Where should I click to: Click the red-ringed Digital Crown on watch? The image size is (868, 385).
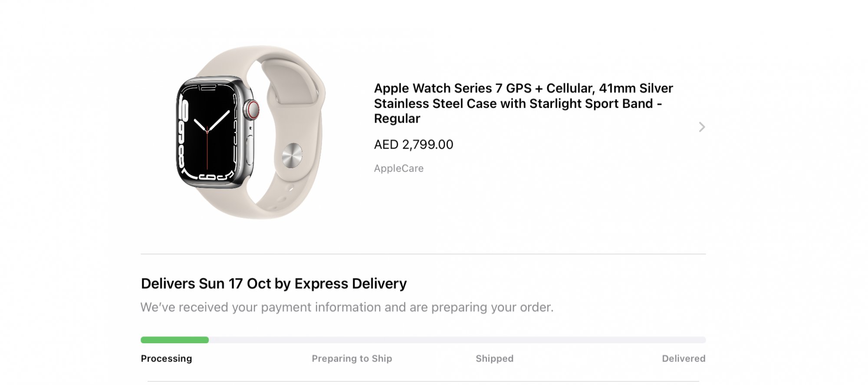click(252, 110)
